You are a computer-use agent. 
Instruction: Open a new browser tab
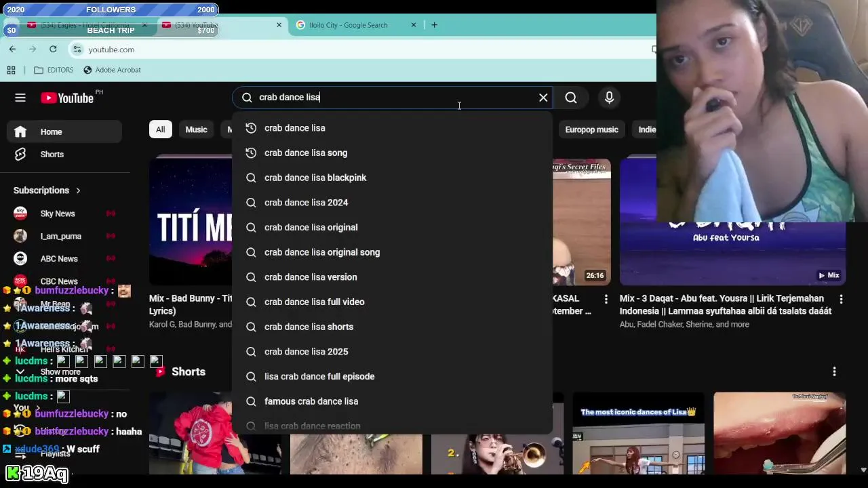tap(434, 25)
